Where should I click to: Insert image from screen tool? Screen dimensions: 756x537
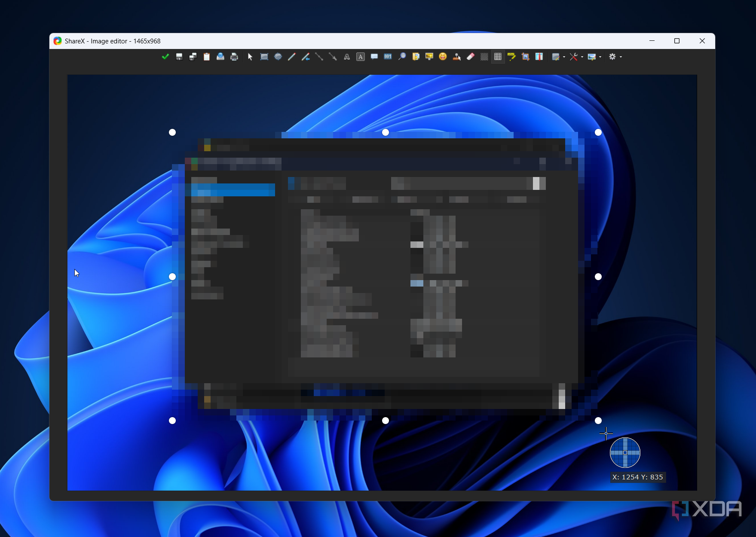[429, 57]
